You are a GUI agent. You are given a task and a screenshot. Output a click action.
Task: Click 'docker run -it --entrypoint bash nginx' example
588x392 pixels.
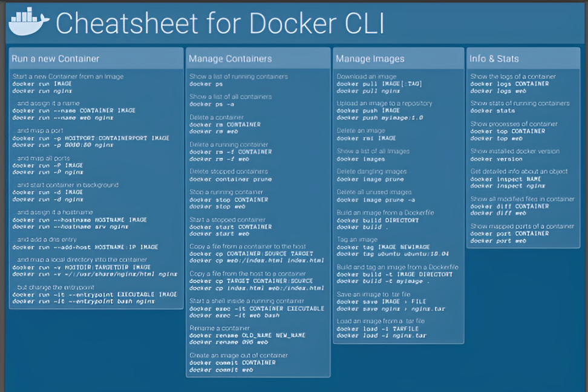point(83,301)
